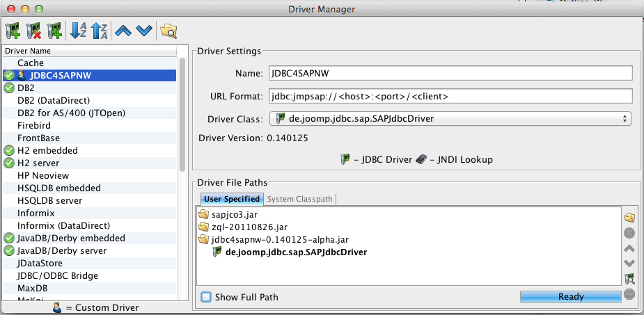The image size is (644, 315).
Task: Select JavaDB/Derby server row text
Action: (x=62, y=250)
